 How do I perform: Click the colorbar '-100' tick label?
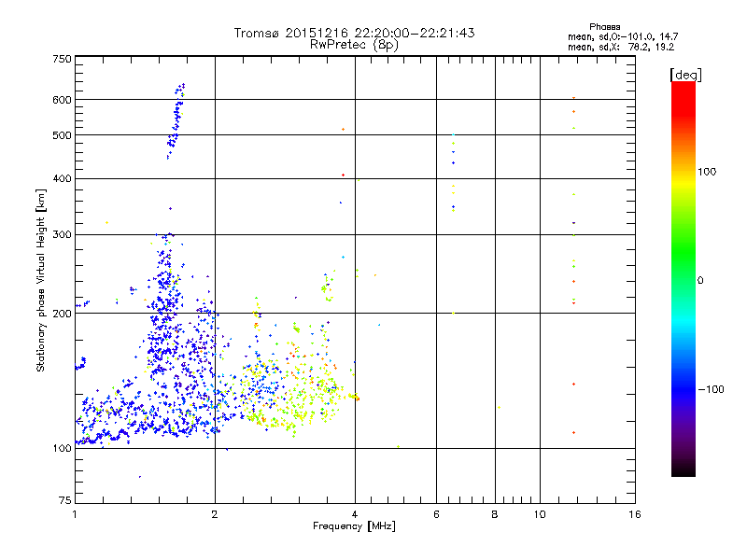click(x=711, y=389)
